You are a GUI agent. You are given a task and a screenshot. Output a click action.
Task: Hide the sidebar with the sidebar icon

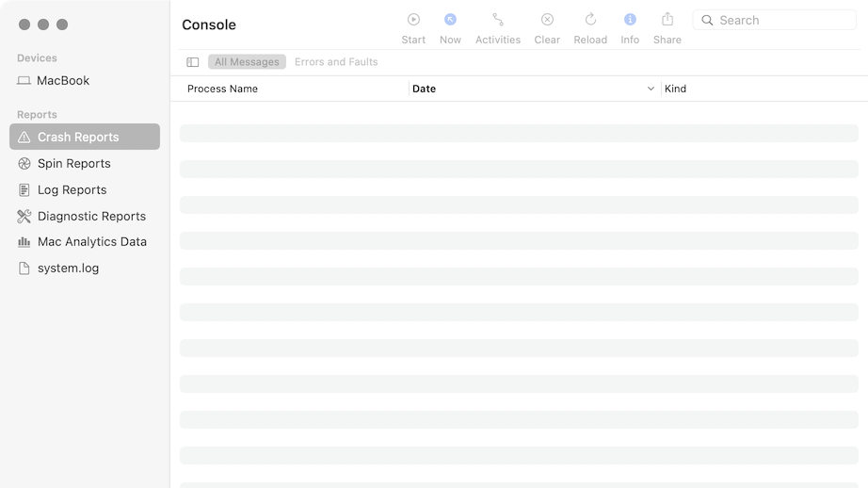[193, 62]
